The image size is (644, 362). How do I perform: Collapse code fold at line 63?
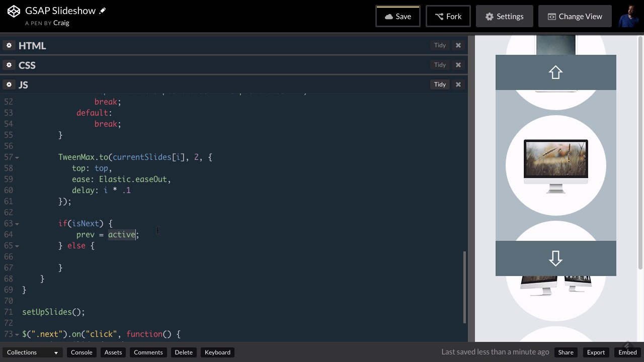pos(17,224)
